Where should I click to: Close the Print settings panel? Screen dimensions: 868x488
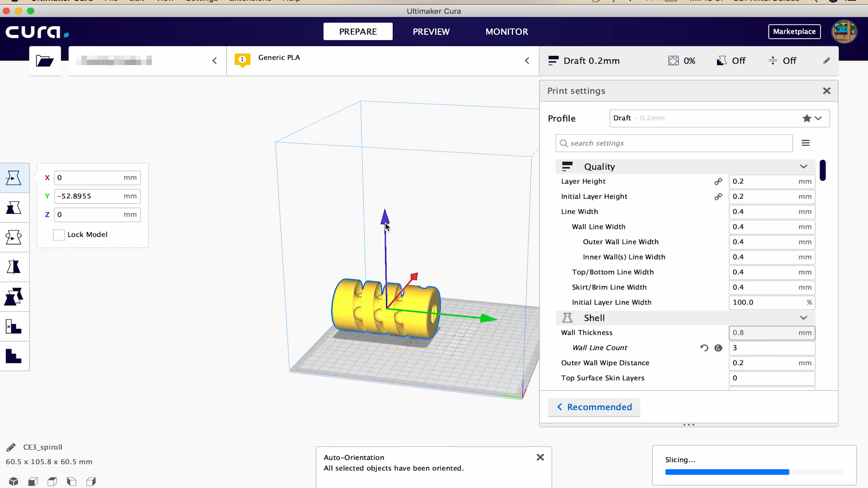[827, 91]
